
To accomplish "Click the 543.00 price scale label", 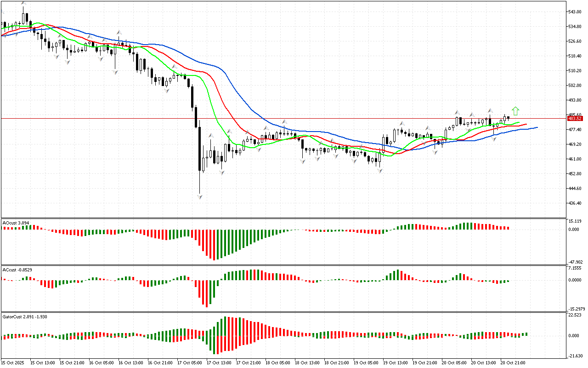I will pos(575,12).
